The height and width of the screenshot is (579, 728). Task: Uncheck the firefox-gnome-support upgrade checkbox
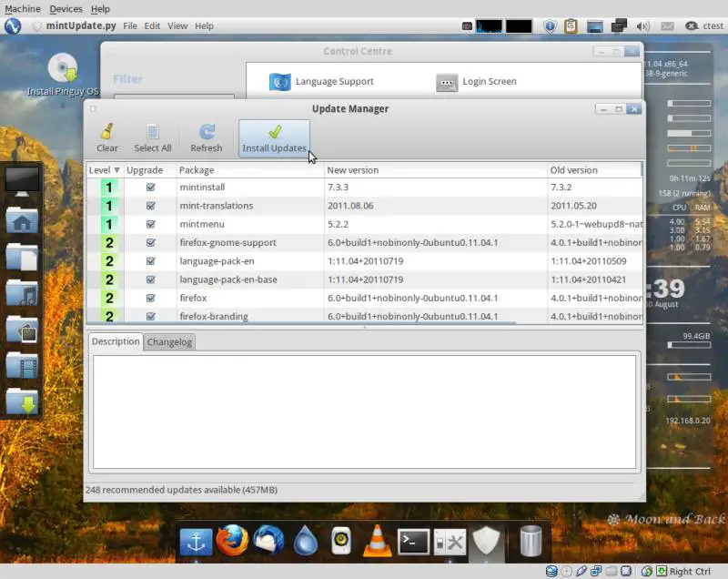(x=150, y=242)
